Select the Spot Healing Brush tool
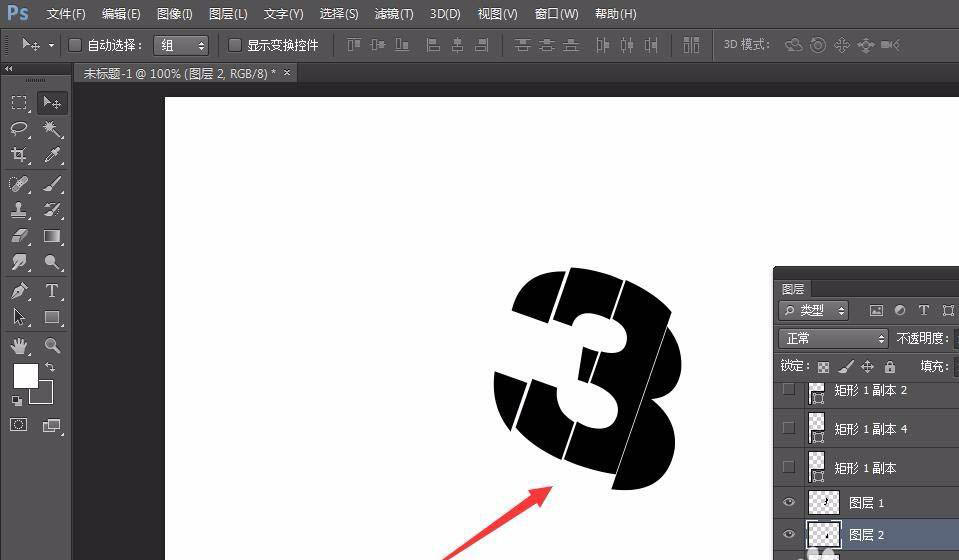 click(19, 183)
